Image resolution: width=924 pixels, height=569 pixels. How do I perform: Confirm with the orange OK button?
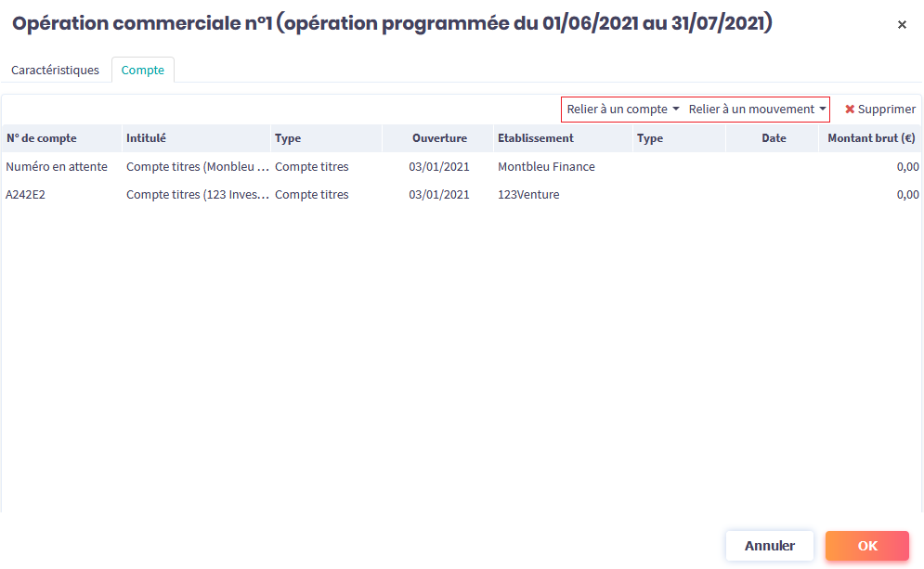tap(866, 546)
